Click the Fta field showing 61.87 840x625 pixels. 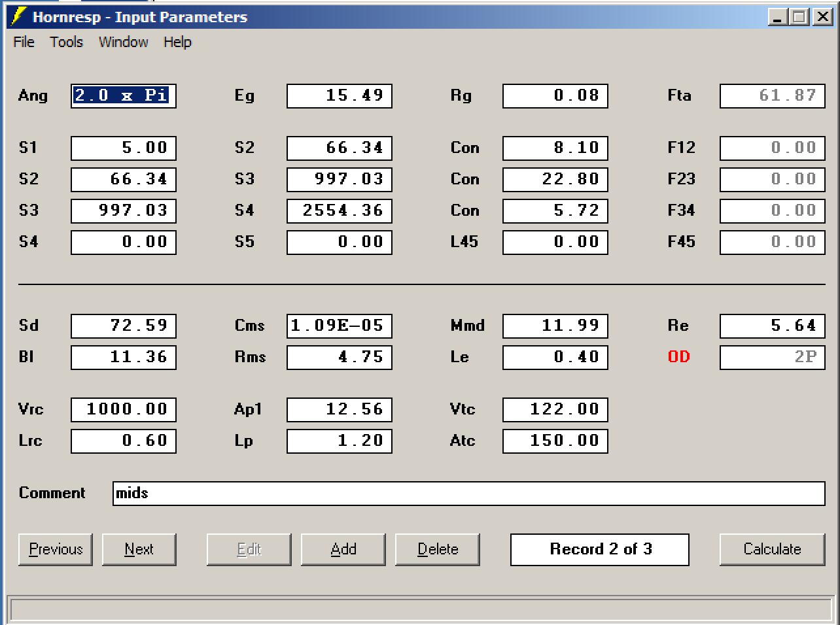(x=773, y=95)
